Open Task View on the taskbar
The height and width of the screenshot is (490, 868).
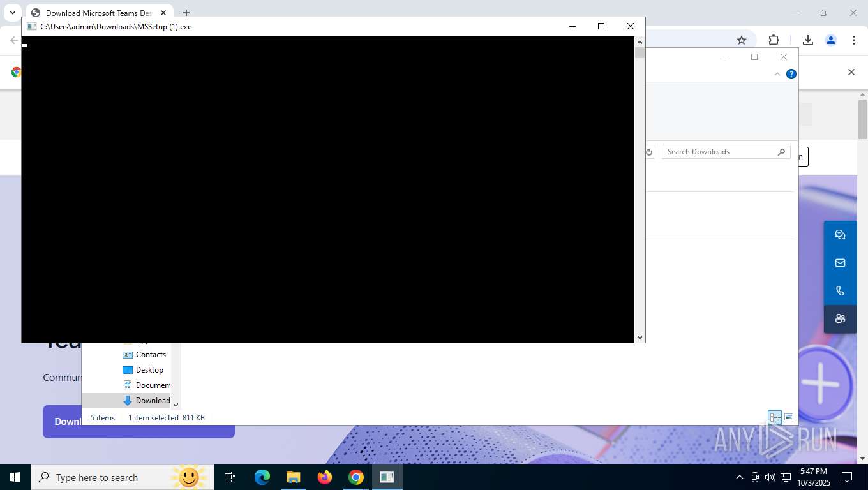[230, 477]
